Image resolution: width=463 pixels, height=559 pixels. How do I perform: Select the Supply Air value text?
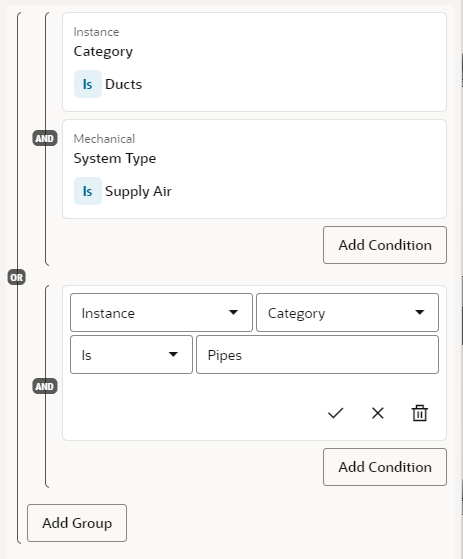[138, 191]
